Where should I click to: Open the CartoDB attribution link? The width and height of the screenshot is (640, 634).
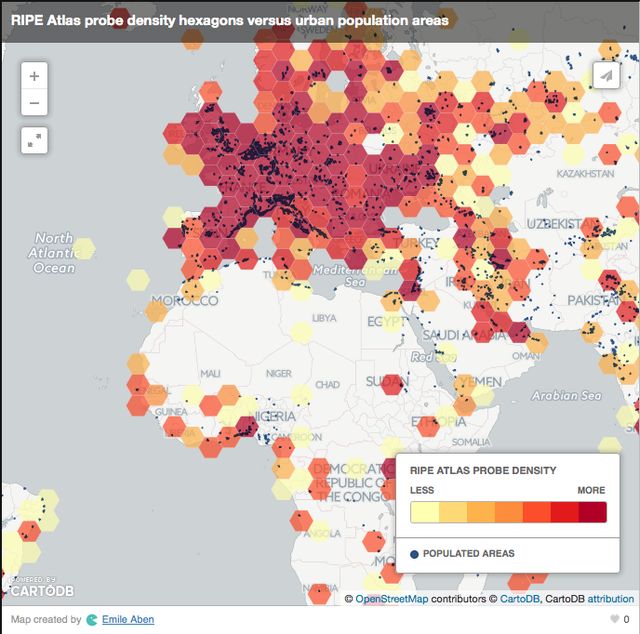click(610, 599)
